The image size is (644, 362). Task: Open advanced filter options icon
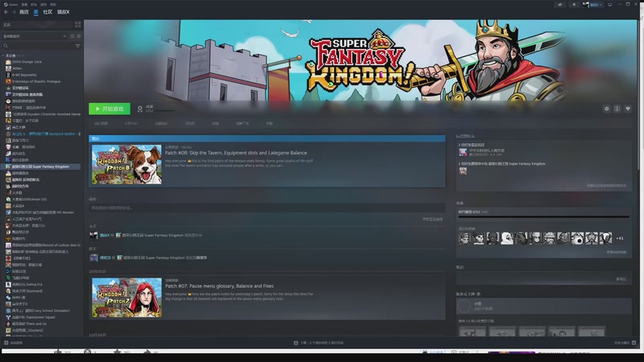[x=77, y=46]
